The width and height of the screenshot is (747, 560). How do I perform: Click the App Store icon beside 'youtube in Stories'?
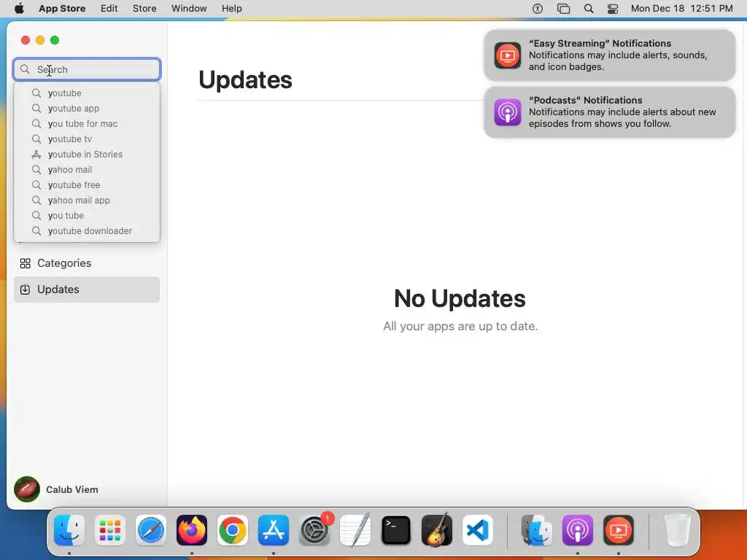pyautogui.click(x=36, y=154)
